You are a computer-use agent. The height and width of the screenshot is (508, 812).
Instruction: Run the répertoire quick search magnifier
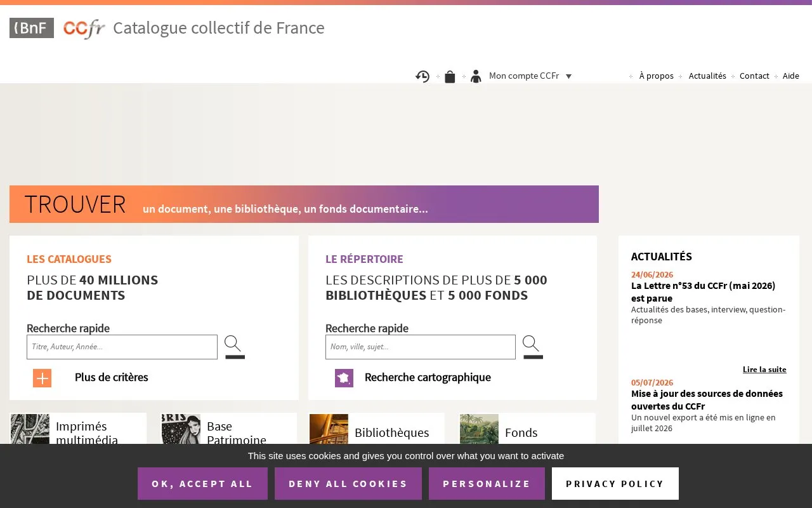click(x=532, y=347)
